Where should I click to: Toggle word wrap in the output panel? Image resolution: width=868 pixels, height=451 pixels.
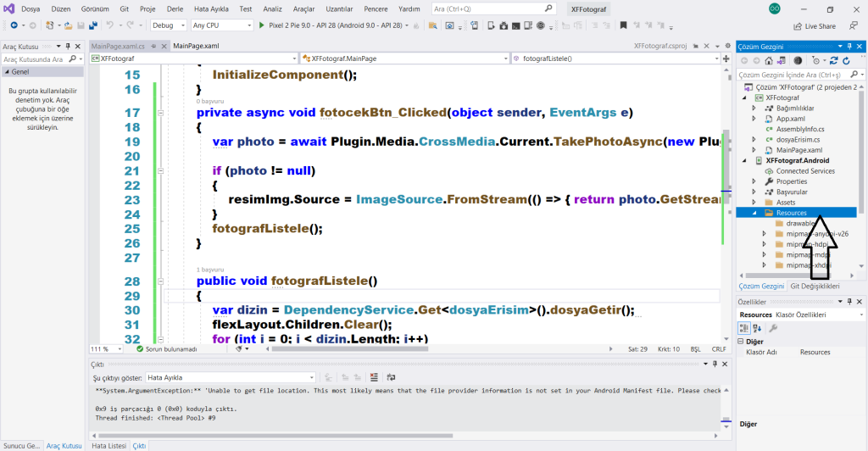(x=389, y=377)
